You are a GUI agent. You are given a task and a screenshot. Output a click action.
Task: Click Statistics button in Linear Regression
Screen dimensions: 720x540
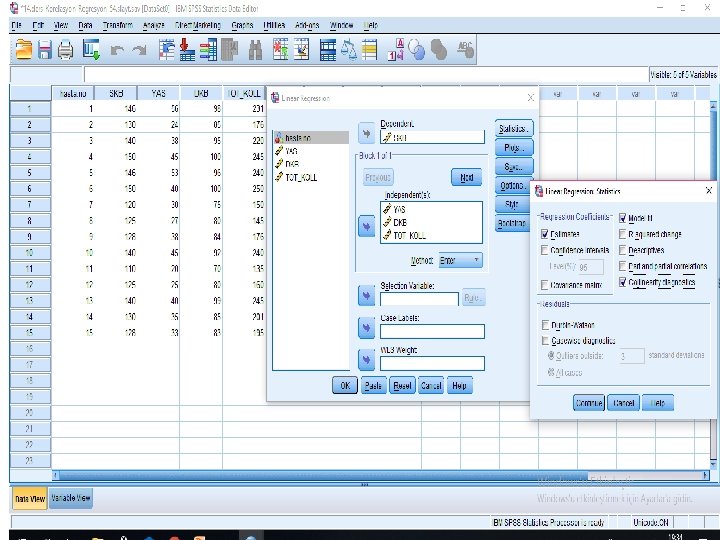pyautogui.click(x=514, y=129)
